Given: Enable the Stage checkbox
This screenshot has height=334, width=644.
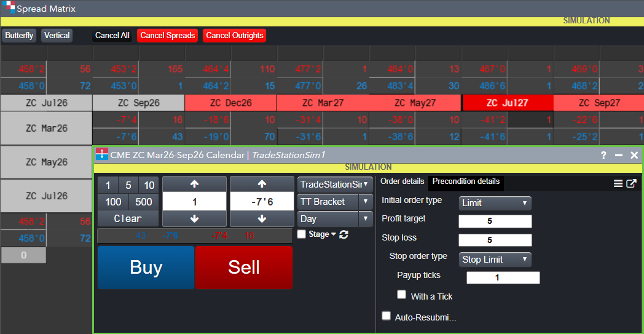Looking at the screenshot, I should click(x=301, y=234).
